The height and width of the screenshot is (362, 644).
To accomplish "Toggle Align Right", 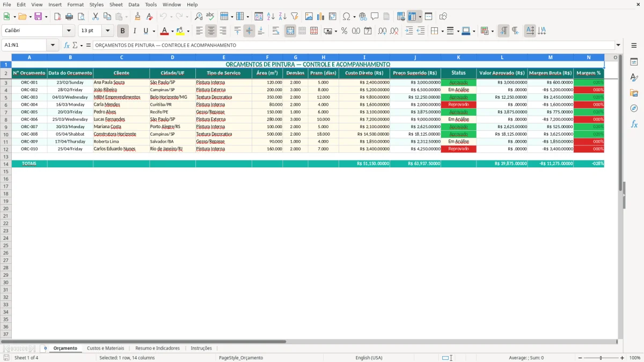I will (x=223, y=31).
